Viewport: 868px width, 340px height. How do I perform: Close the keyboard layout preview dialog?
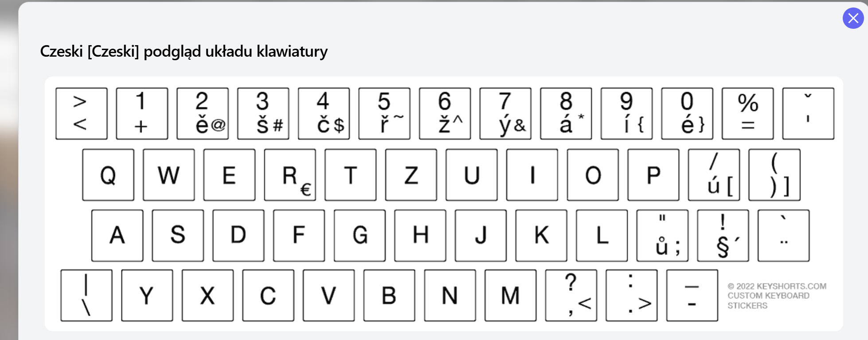tap(853, 18)
